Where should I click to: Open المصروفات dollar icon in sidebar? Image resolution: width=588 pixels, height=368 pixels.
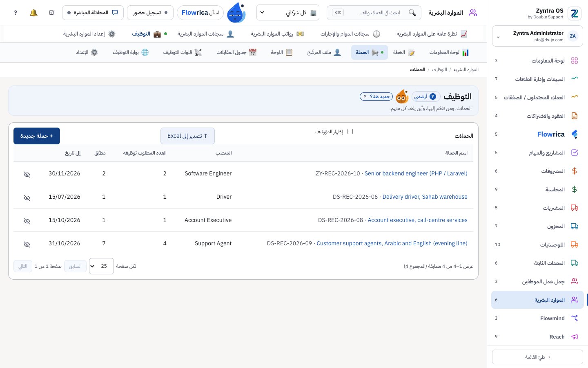[x=575, y=171]
